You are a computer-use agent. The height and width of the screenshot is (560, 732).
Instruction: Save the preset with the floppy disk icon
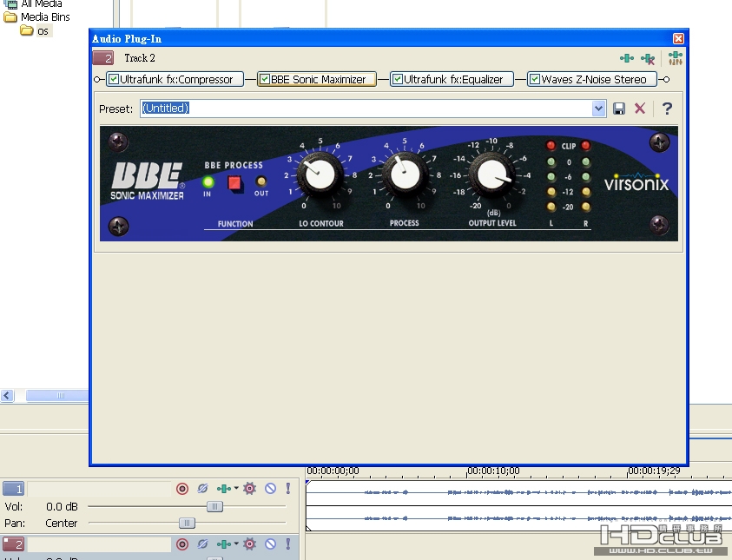coord(619,109)
